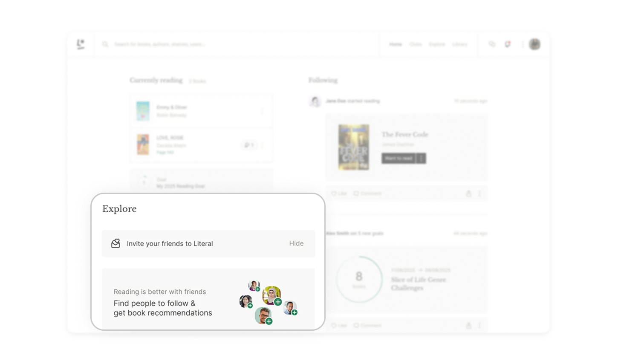The width and height of the screenshot is (618, 364).
Task: Follow the top suggested user via green plus
Action: (258, 289)
